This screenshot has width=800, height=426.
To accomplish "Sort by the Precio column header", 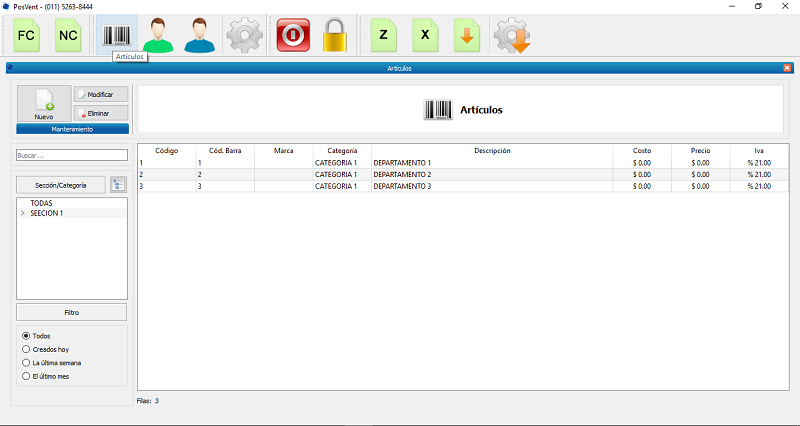I will (701, 151).
